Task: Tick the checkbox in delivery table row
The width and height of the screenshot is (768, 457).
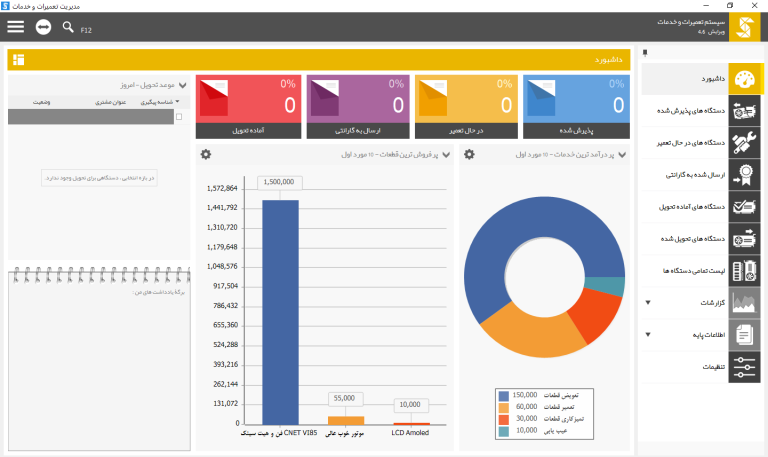Action: tap(179, 117)
